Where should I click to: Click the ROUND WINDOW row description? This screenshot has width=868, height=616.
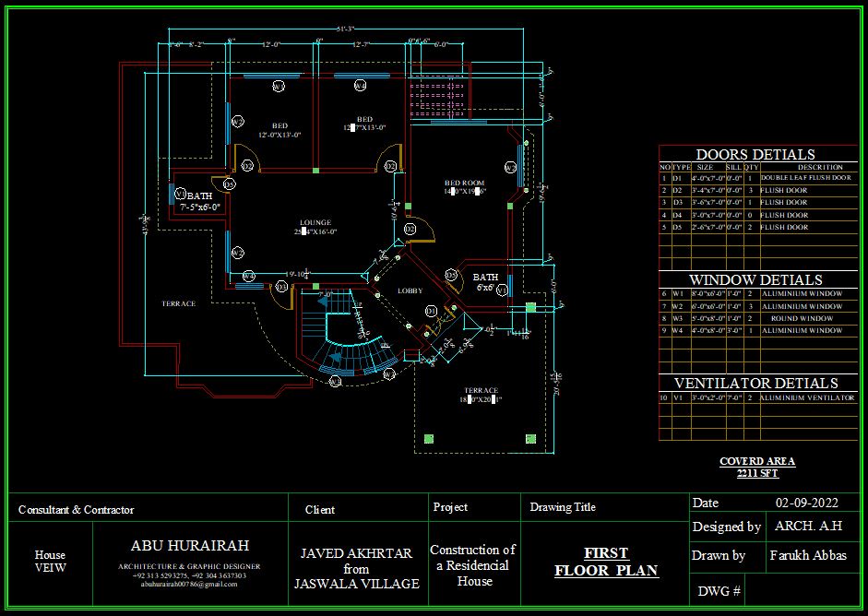tap(803, 318)
